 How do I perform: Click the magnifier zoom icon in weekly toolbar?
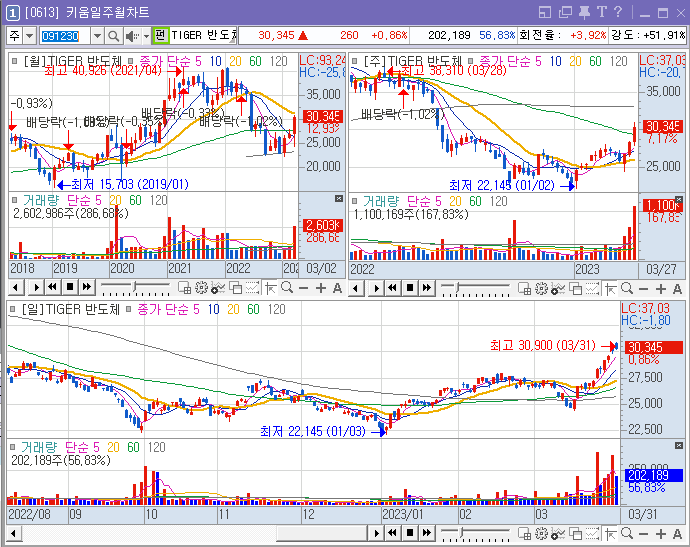(x=627, y=289)
